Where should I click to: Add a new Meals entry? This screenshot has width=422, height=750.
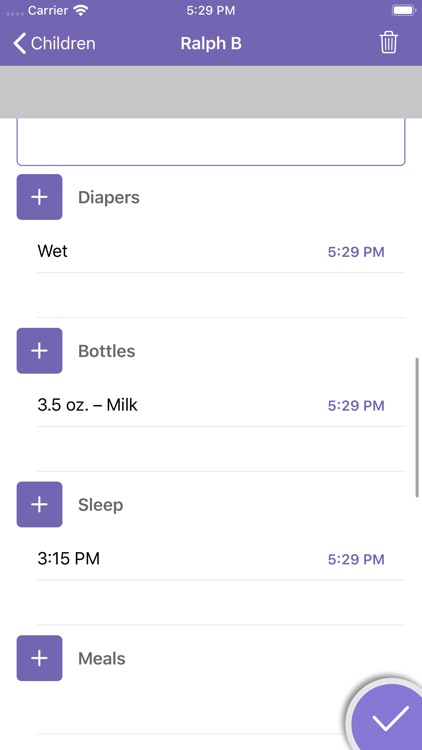[x=39, y=658]
